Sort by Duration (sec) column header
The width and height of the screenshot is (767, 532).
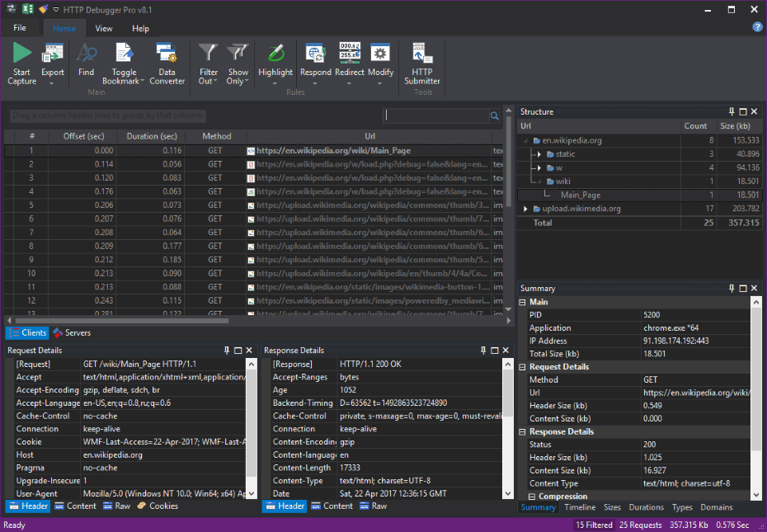tap(152, 137)
